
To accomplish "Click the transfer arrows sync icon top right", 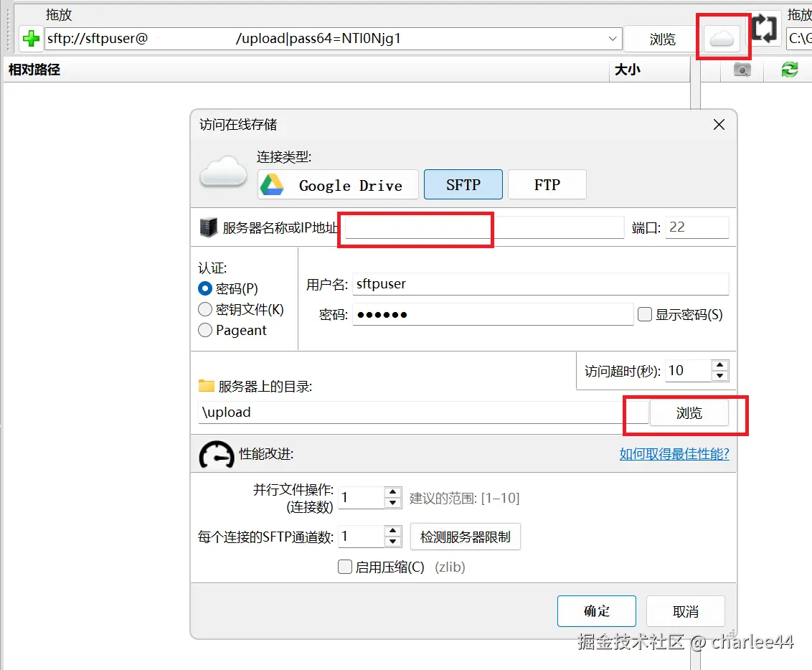I will 765,29.
